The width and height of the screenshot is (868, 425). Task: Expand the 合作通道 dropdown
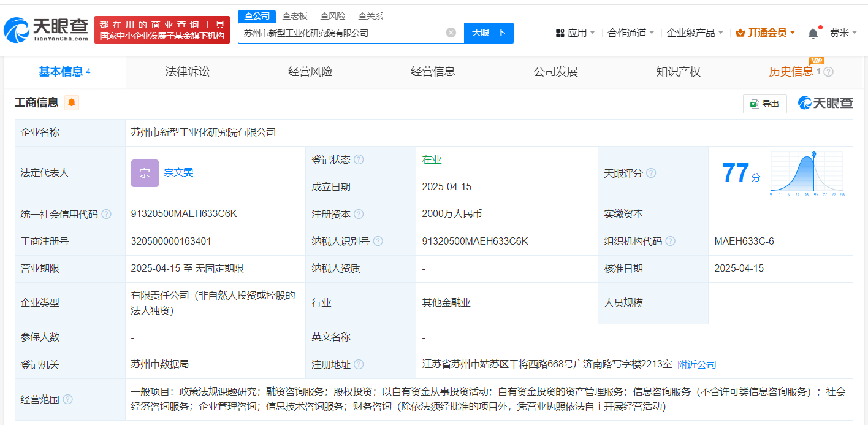click(x=630, y=33)
